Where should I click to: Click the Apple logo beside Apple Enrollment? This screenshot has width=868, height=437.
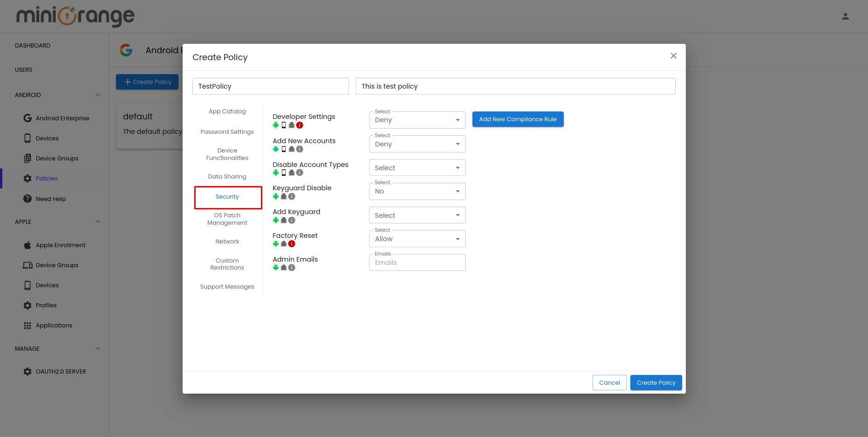pos(27,245)
